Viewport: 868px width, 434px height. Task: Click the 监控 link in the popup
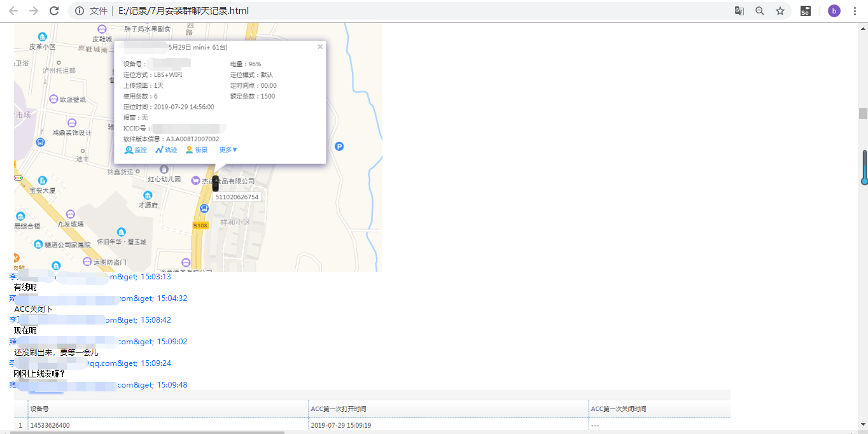[x=136, y=150]
